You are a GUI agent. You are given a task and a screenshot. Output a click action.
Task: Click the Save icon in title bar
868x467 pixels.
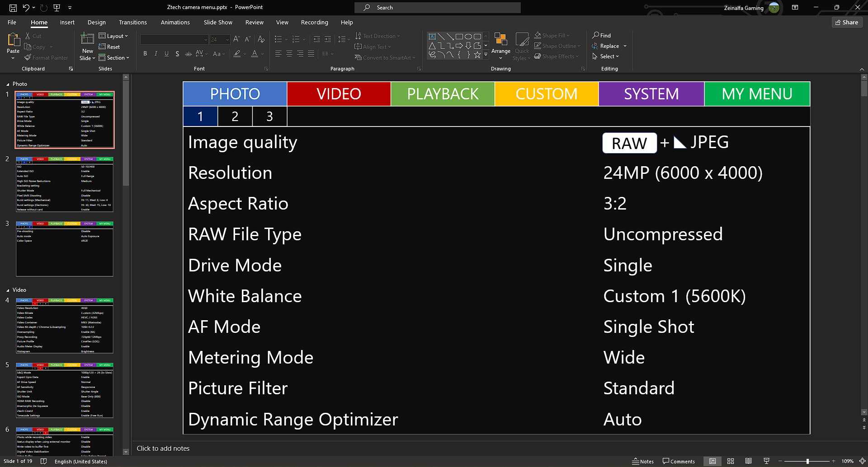(13, 8)
